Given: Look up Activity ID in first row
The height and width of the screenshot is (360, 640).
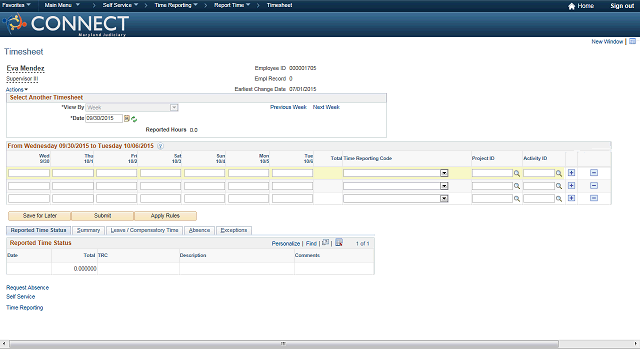Looking at the screenshot, I should point(559,173).
